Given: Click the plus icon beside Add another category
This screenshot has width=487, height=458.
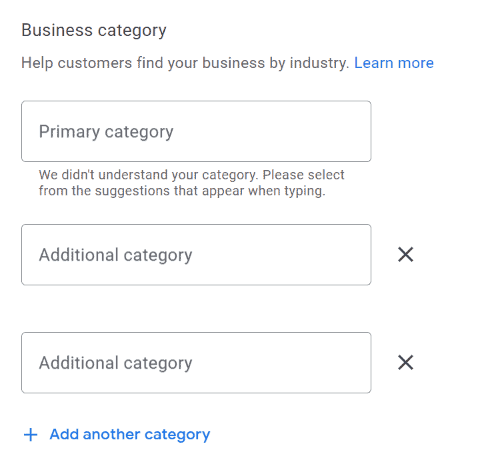Looking at the screenshot, I should click(x=30, y=435).
